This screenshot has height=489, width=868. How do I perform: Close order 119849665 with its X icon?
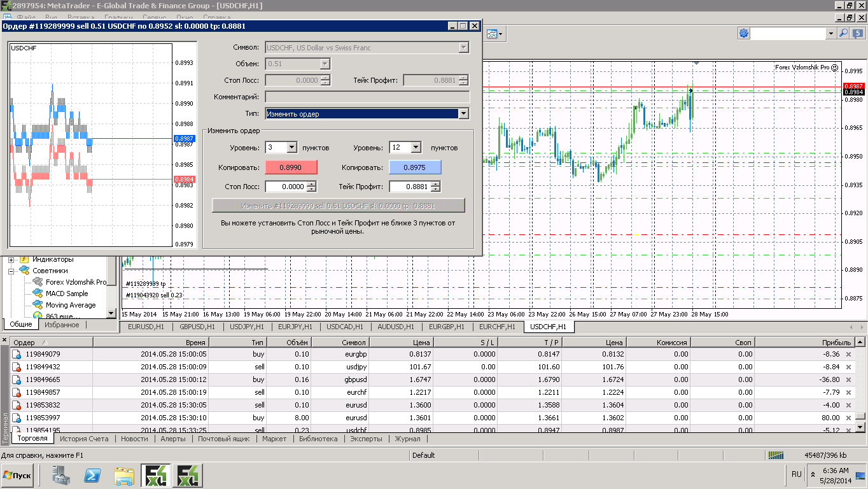tap(848, 379)
